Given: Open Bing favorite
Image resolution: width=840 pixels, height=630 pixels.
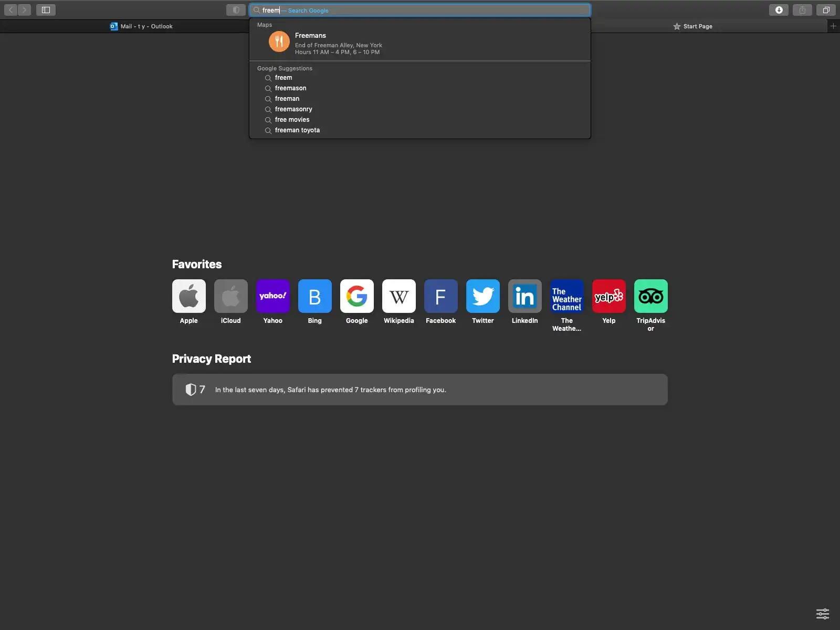Looking at the screenshot, I should [315, 296].
